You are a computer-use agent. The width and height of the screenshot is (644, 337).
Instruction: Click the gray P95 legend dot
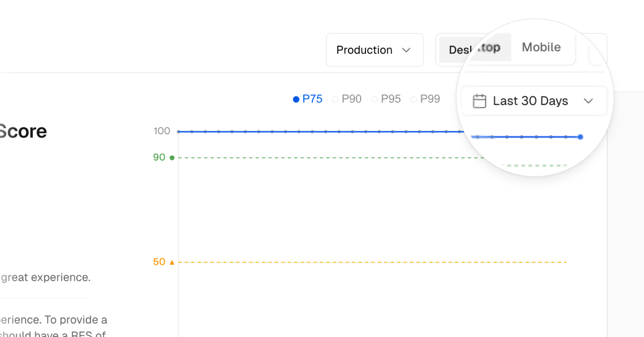click(374, 99)
